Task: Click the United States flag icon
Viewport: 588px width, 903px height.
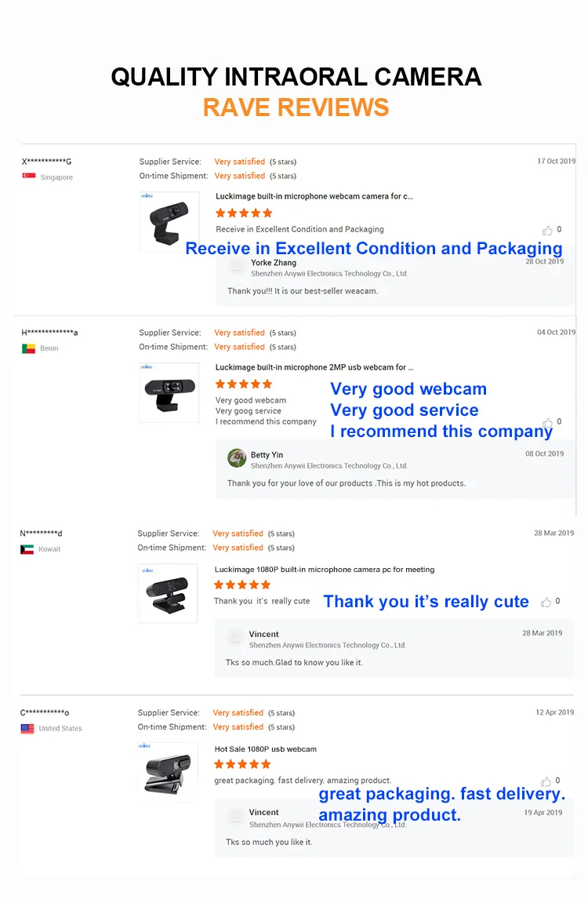Action: tap(27, 728)
